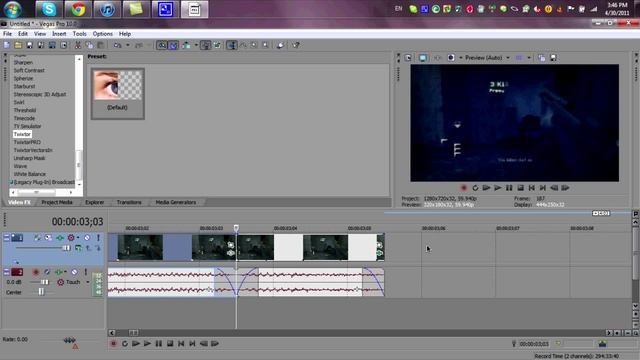Open the Insert menu
Viewport: 640px width, 360px height.
(59, 34)
